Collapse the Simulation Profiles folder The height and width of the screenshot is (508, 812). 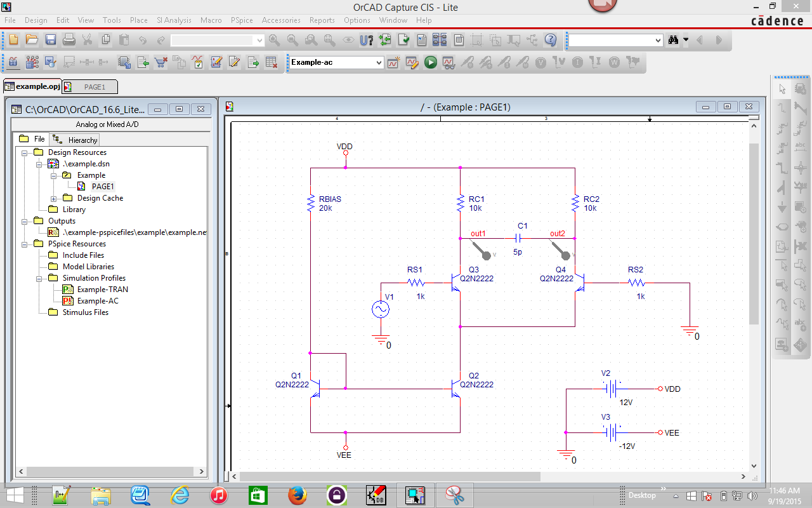point(39,278)
